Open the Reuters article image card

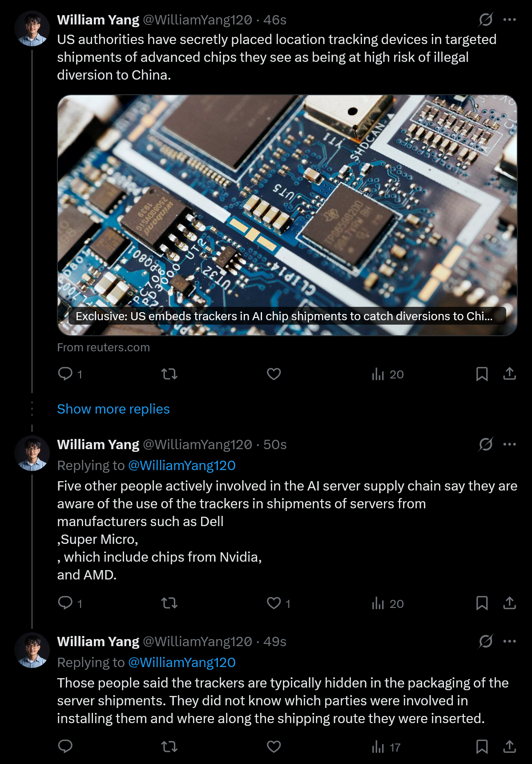click(x=287, y=215)
